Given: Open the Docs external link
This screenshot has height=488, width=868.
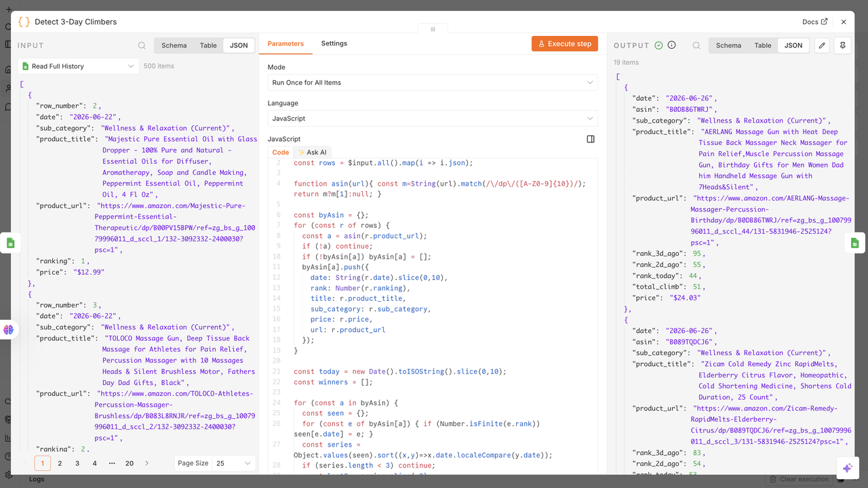Looking at the screenshot, I should [814, 22].
